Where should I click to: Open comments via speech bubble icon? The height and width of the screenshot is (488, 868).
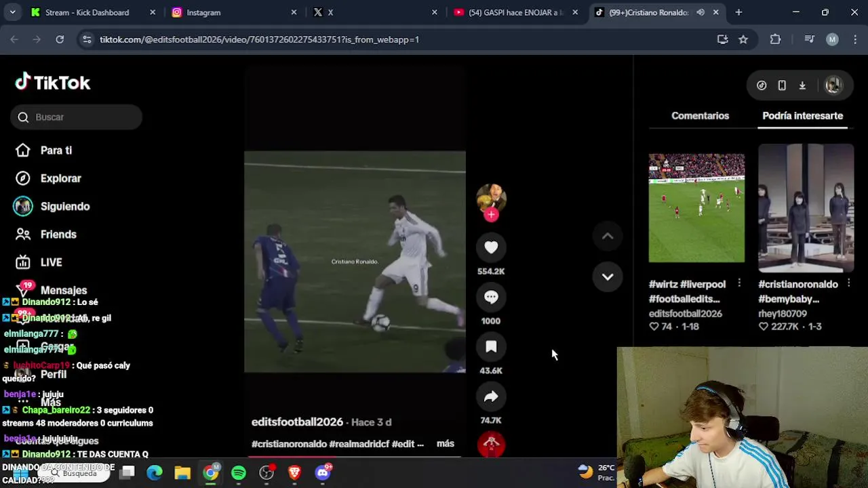[x=491, y=297]
